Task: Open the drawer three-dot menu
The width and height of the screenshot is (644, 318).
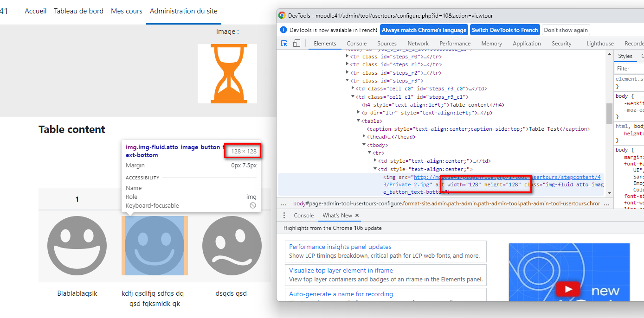Action: [284, 216]
